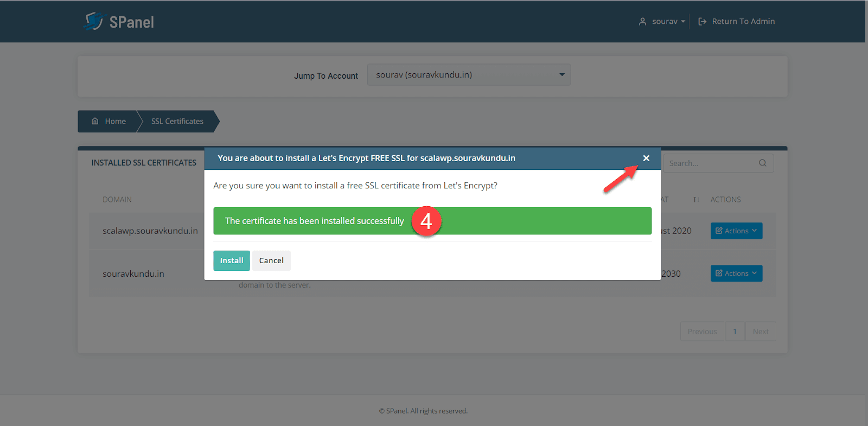Click the dialog title text
The height and width of the screenshot is (426, 868).
[x=367, y=158]
